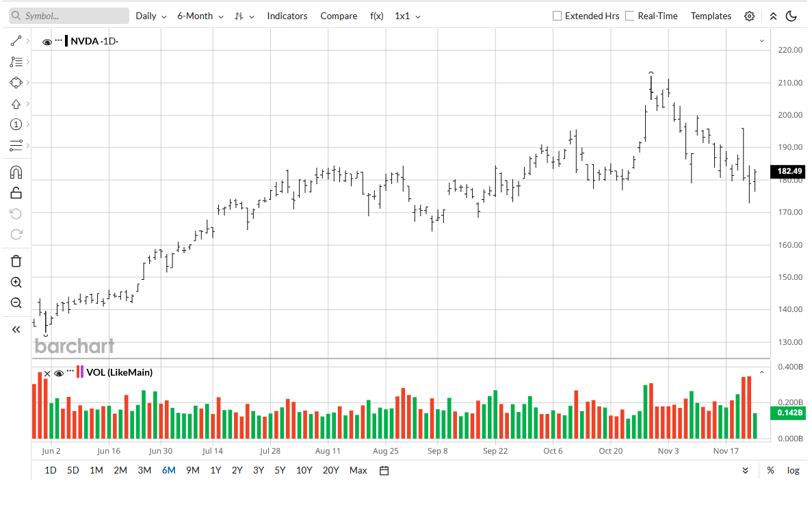Select the line drawing tool
This screenshot has height=505, width=812.
point(16,41)
